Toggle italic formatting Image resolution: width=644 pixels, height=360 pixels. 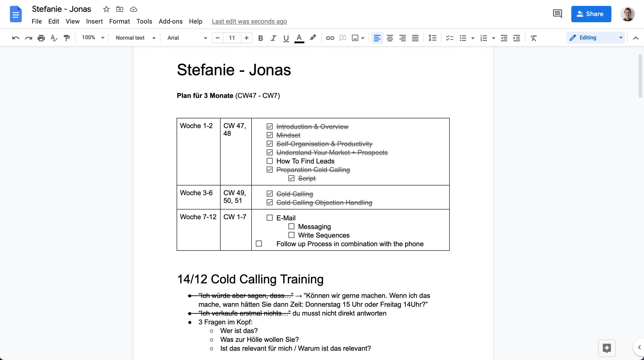[273, 38]
